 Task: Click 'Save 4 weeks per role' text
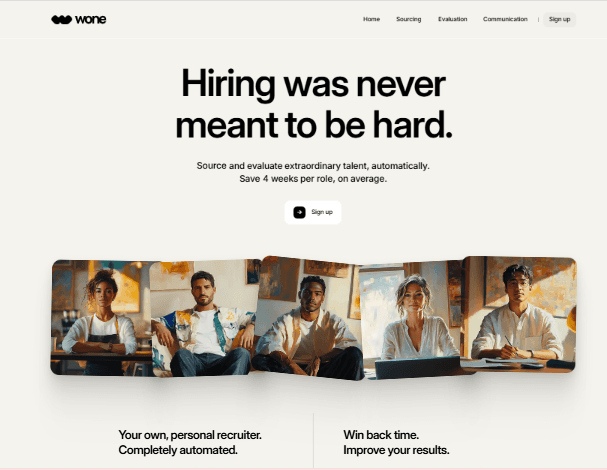[x=313, y=179]
